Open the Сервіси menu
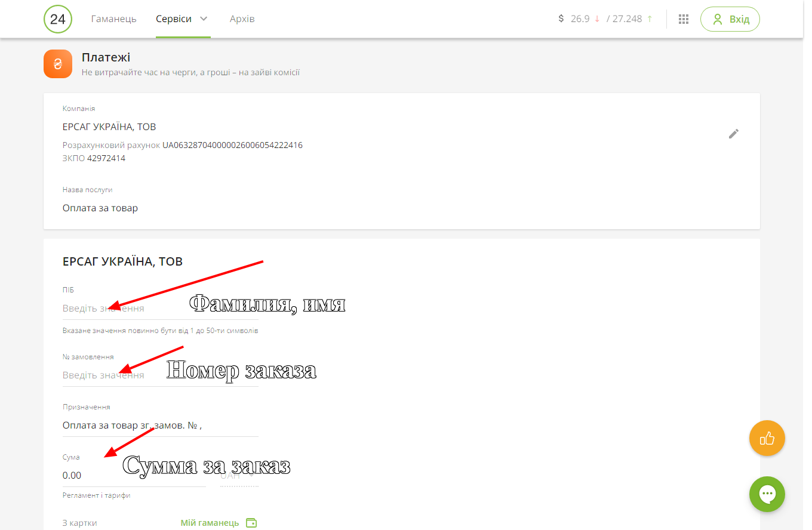Screen dimensions: 812x530 coord(174,19)
